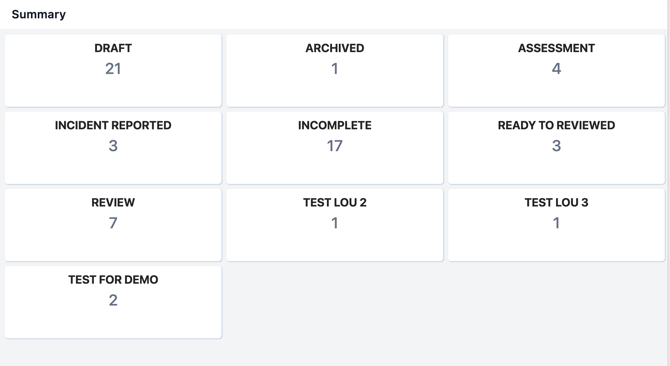Click the READY TO REVIEWED label text
Viewport: 670px width, 366px height.
click(x=556, y=125)
